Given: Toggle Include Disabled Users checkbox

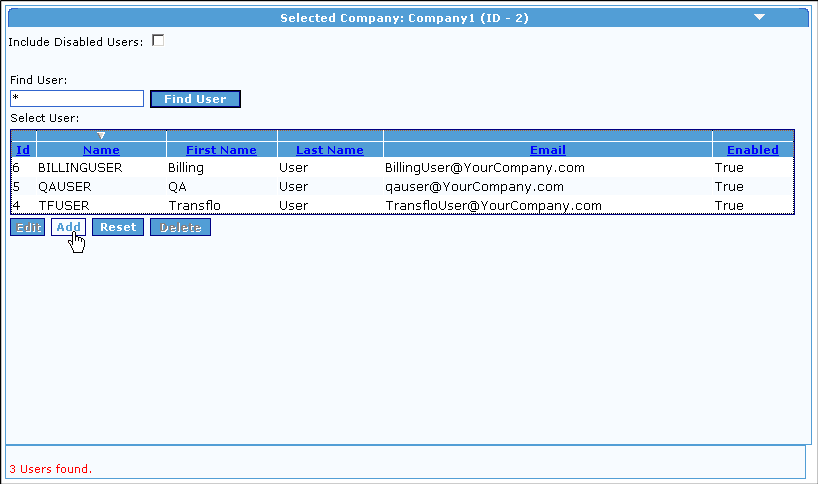Looking at the screenshot, I should coord(158,41).
